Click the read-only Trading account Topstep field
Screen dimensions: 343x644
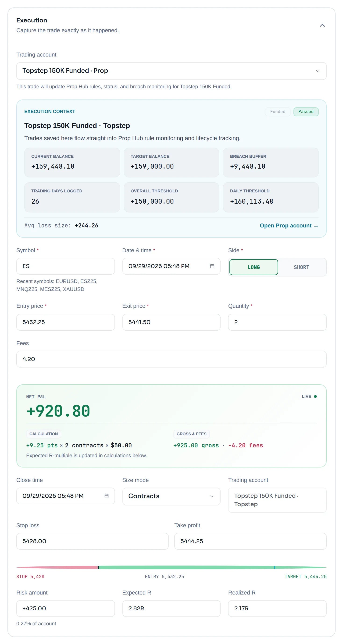point(277,500)
